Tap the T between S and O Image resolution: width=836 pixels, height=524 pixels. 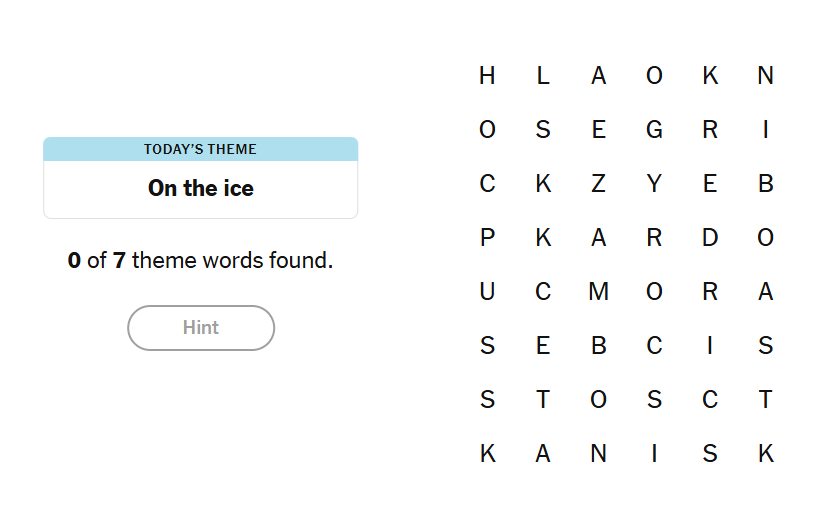[x=543, y=400]
